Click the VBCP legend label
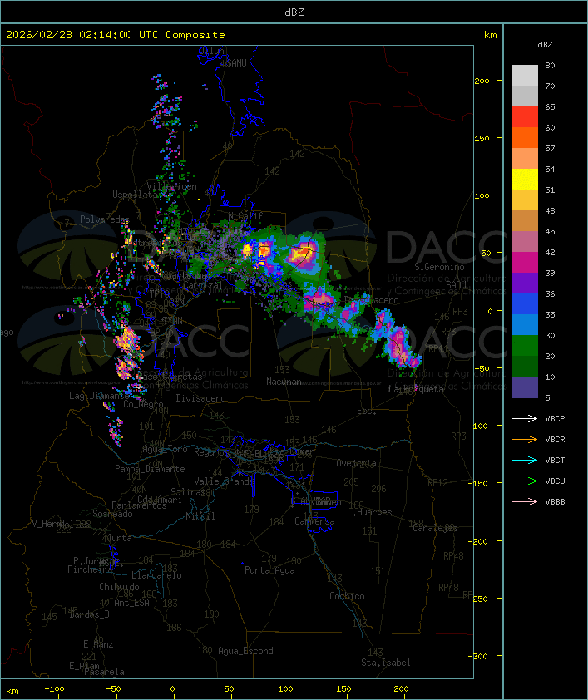 point(555,419)
